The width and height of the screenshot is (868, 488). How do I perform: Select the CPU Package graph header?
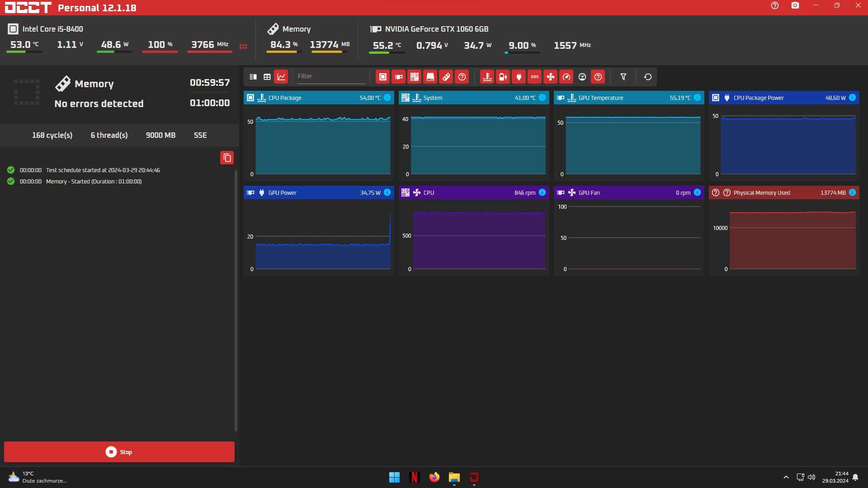pos(319,98)
